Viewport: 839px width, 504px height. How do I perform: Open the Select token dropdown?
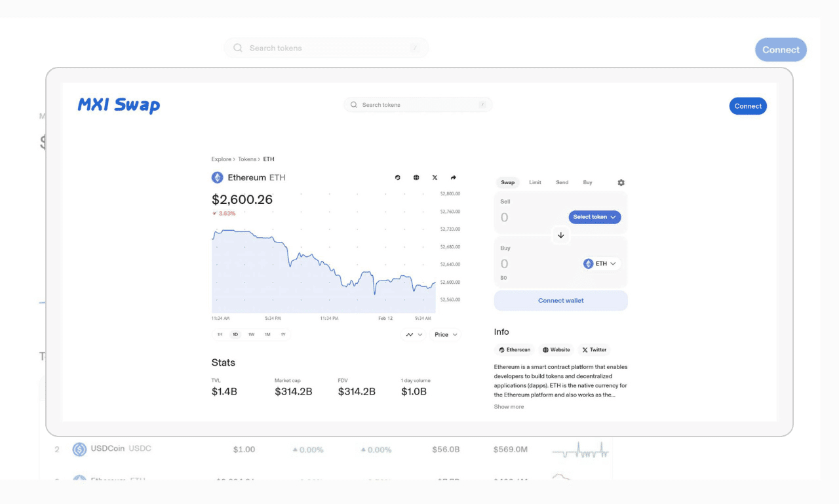[595, 217]
